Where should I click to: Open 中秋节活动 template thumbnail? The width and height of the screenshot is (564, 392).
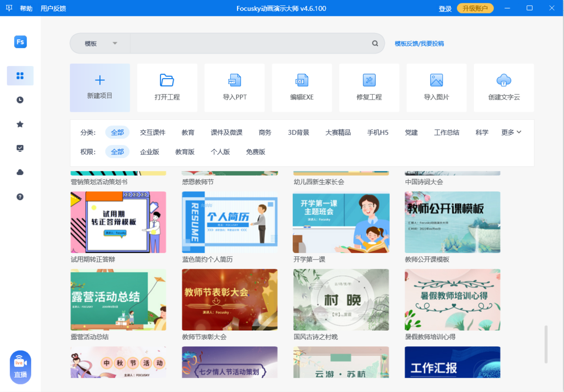click(118, 362)
